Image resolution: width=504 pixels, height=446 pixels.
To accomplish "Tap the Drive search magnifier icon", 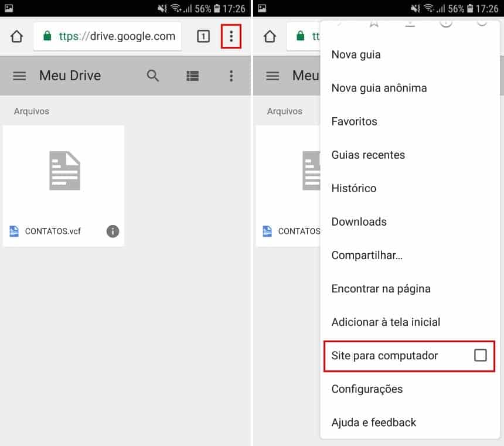I will click(x=153, y=76).
